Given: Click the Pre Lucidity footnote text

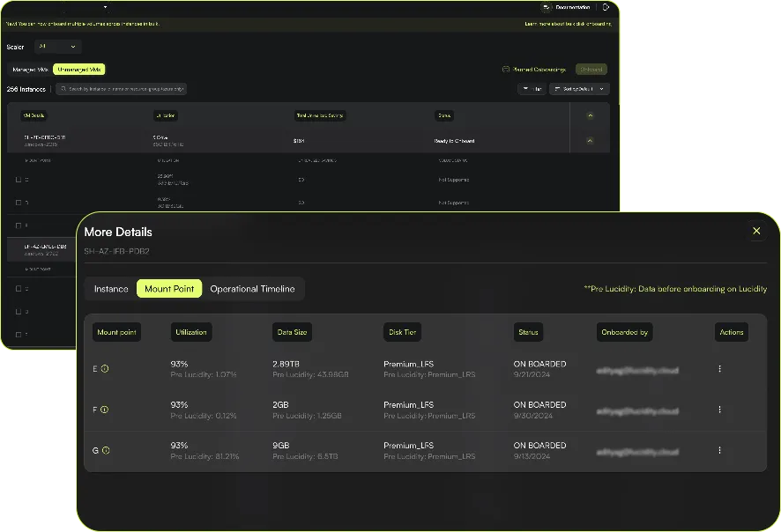Looking at the screenshot, I should click(x=675, y=289).
